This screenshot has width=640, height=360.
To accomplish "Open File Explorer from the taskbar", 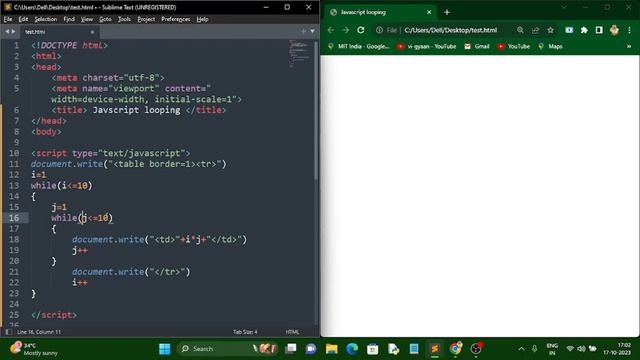I will [331, 349].
